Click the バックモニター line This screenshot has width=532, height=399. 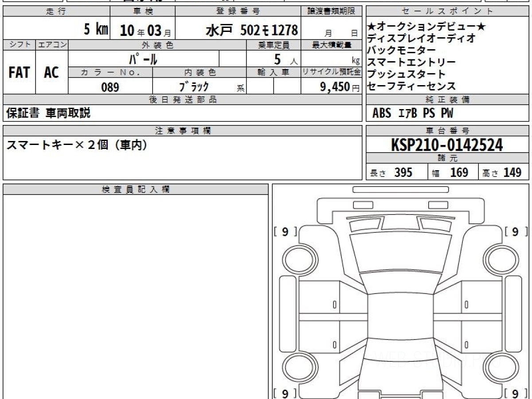pyautogui.click(x=402, y=51)
